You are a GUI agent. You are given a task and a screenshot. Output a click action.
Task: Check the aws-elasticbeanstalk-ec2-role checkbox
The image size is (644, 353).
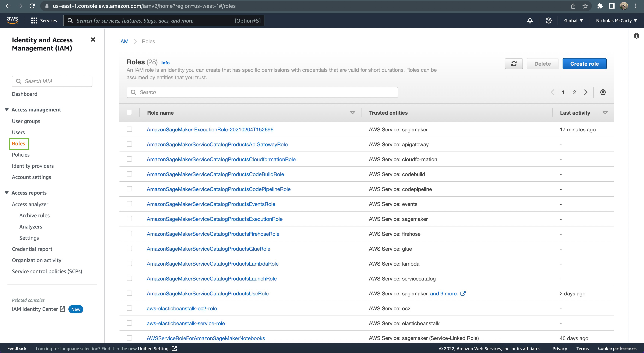(129, 308)
